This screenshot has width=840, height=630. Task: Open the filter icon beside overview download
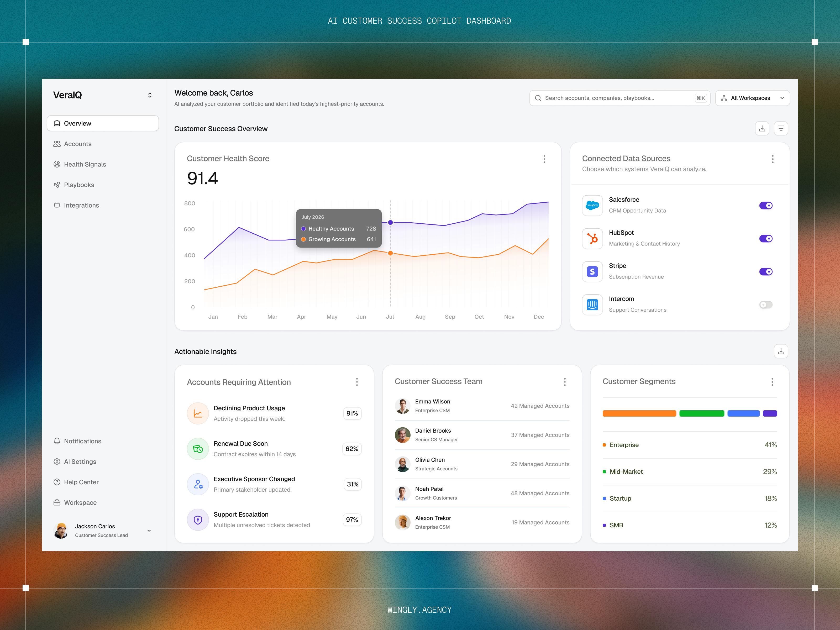click(x=781, y=128)
